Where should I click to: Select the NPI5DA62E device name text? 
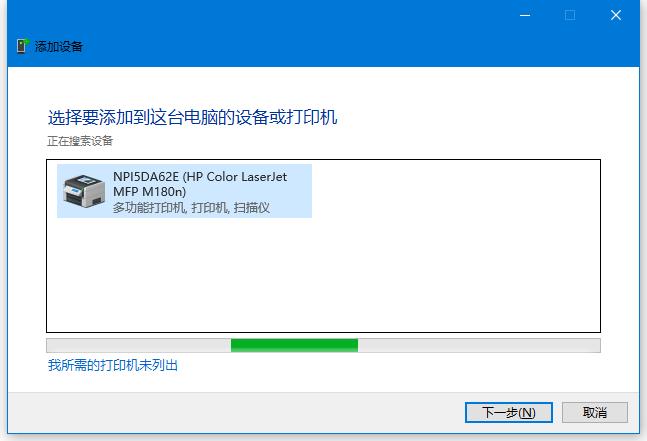(x=146, y=177)
